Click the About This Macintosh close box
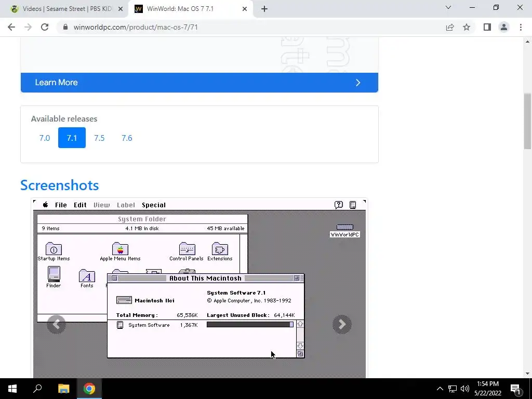 click(x=115, y=278)
